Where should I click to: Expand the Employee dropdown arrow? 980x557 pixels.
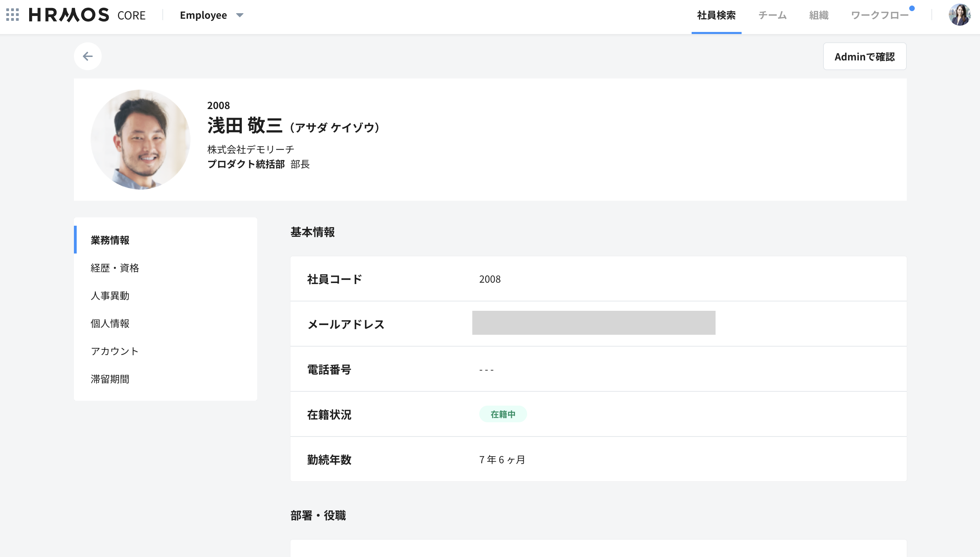pyautogui.click(x=240, y=15)
